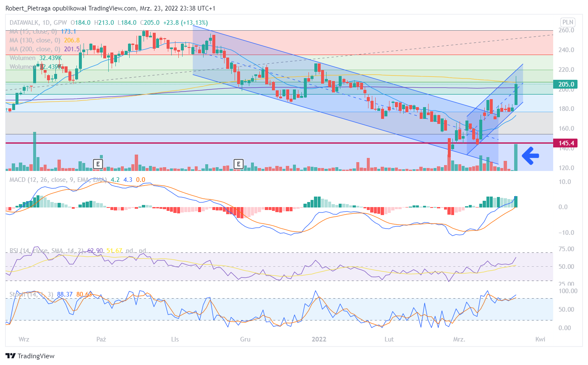The width and height of the screenshot is (588, 365).
Task: Click the Stoch %K value 88.37
Action: click(65, 294)
